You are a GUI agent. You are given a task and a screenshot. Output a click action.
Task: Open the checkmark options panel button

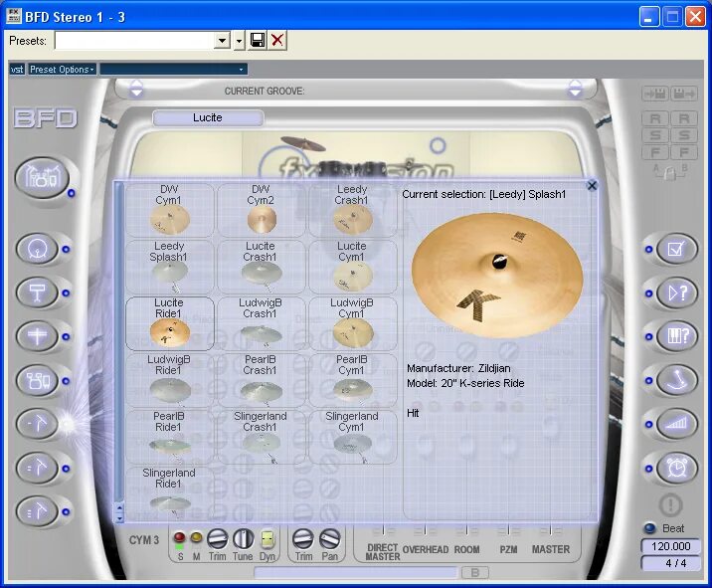[676, 249]
